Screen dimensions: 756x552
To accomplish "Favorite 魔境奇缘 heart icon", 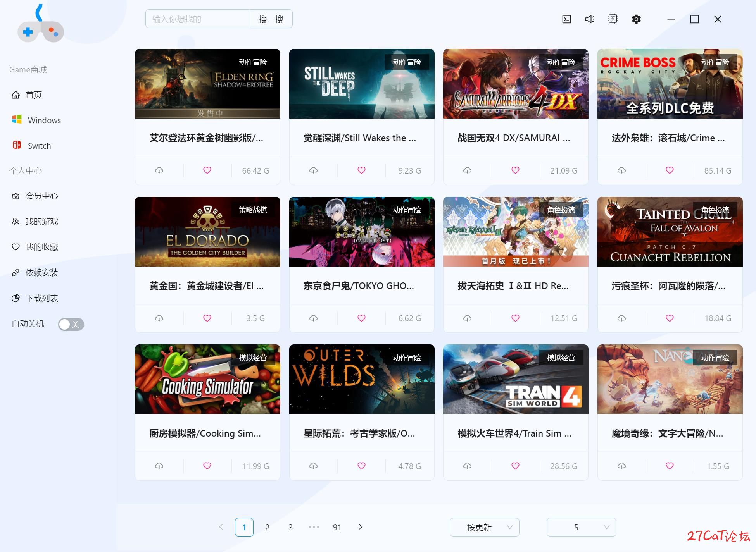I will 670,466.
